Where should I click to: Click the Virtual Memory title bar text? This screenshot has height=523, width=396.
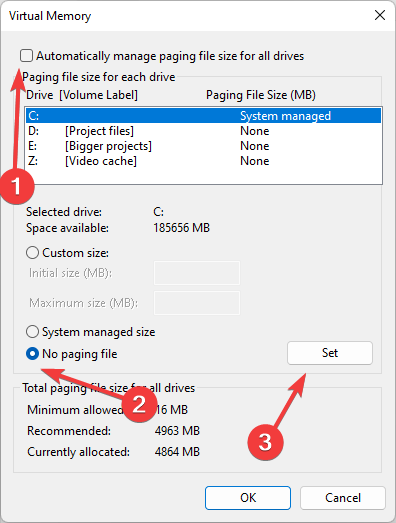50,16
